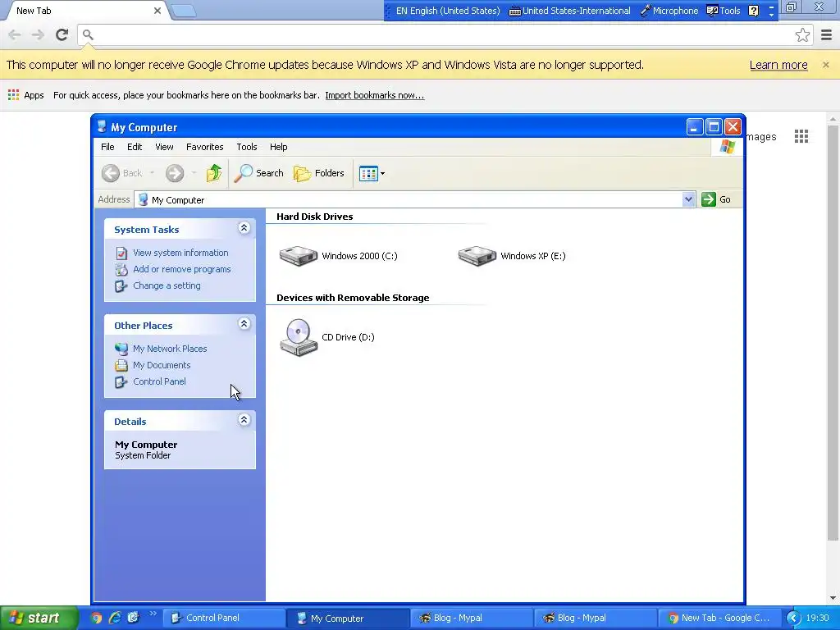Select the CD Drive (D:) icon
Image resolution: width=840 pixels, height=630 pixels.
coord(299,337)
